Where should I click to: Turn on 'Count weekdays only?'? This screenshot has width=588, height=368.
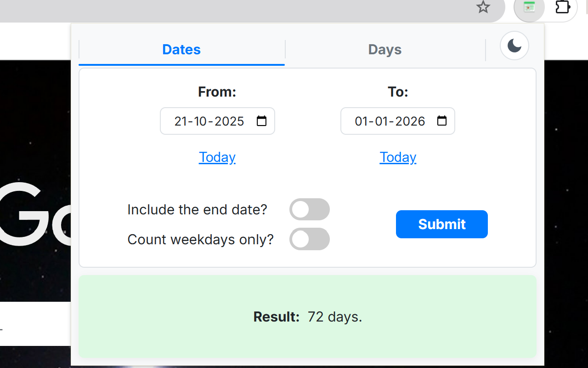(x=310, y=239)
